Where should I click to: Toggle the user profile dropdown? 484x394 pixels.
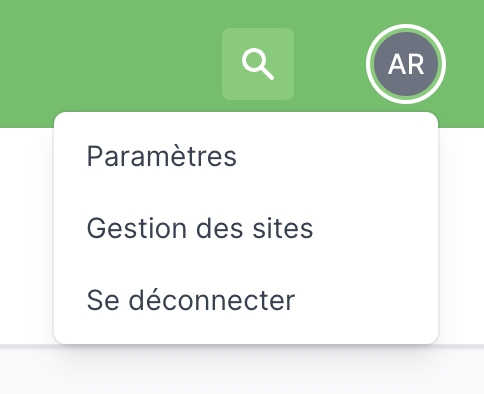pyautogui.click(x=406, y=64)
